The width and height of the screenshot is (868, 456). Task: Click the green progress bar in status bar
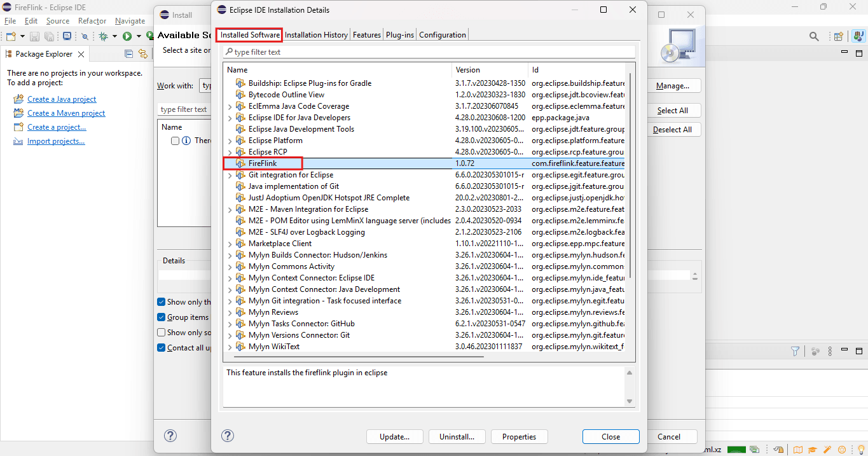pos(736,450)
